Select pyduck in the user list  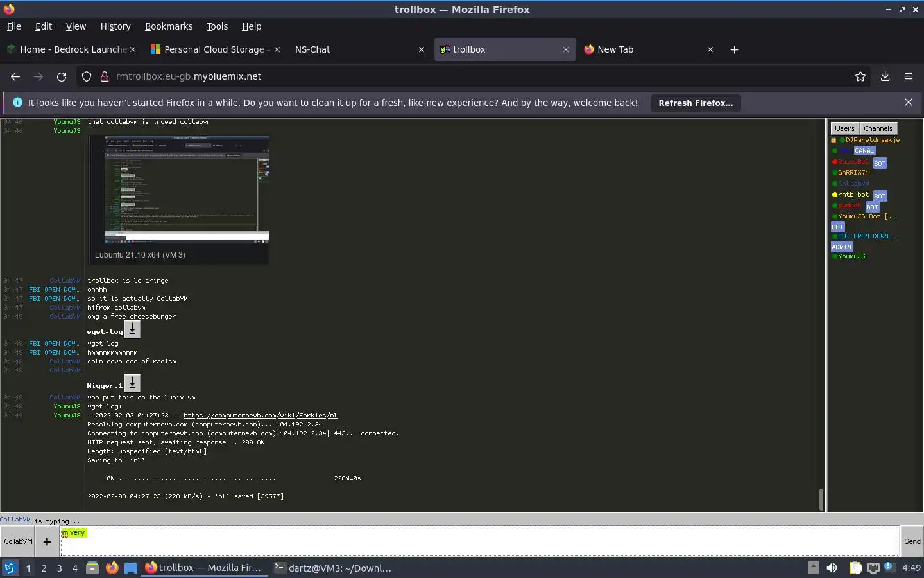850,206
